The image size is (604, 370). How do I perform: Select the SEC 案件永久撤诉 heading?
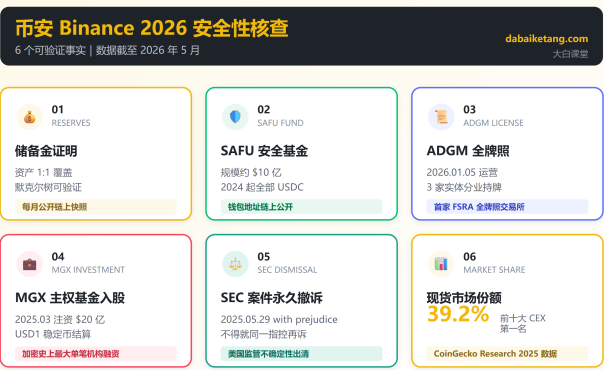coord(272,298)
